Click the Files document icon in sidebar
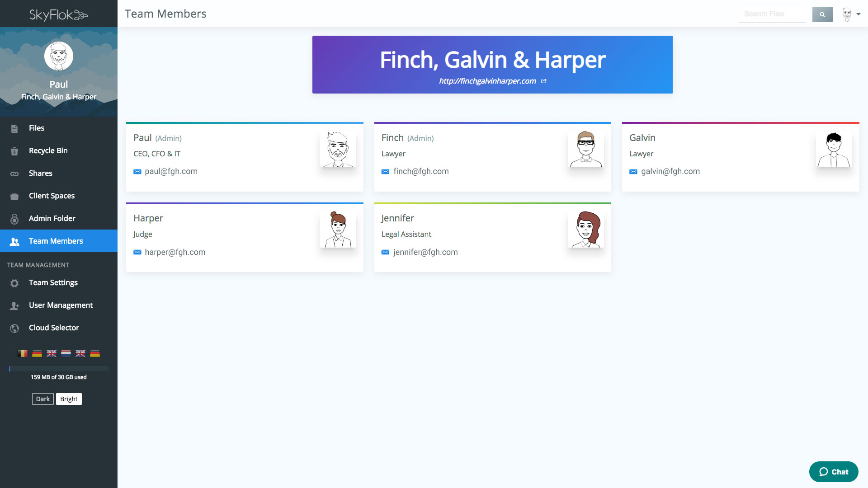The width and height of the screenshot is (868, 488). [x=14, y=129]
